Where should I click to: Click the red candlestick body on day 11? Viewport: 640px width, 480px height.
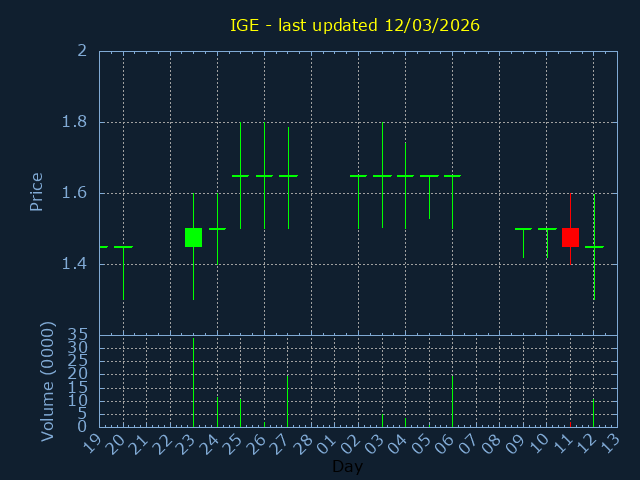[570, 237]
